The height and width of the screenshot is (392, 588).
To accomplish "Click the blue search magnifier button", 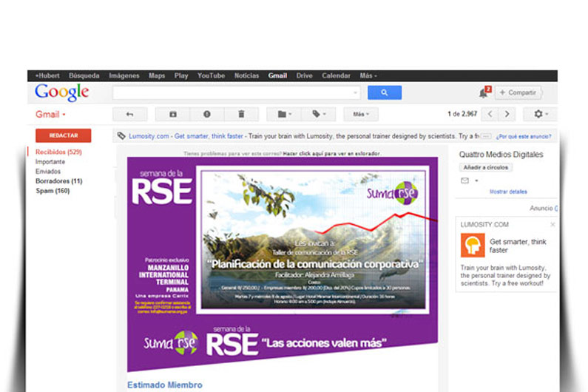I will pos(385,92).
